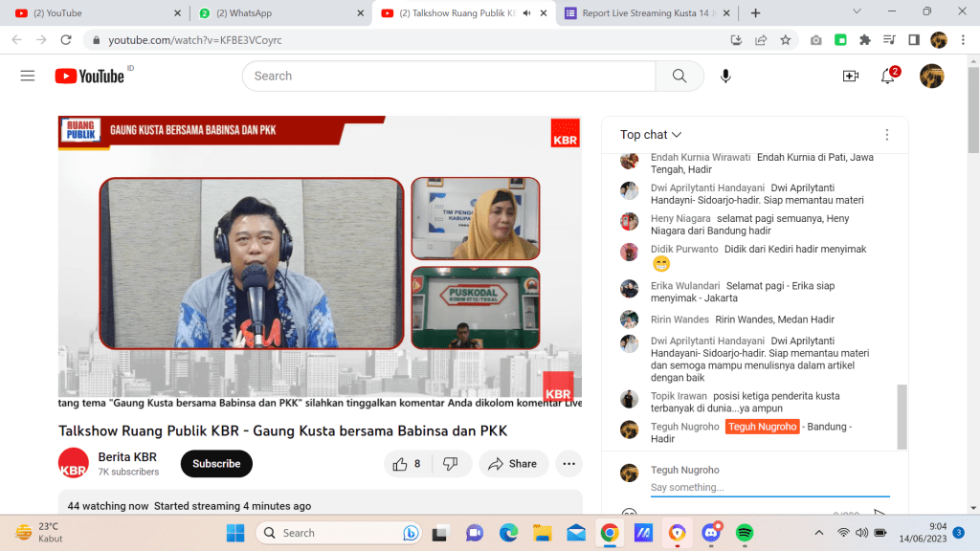This screenshot has width=980, height=551.
Task: Like the video with thumbs up
Action: [x=408, y=464]
